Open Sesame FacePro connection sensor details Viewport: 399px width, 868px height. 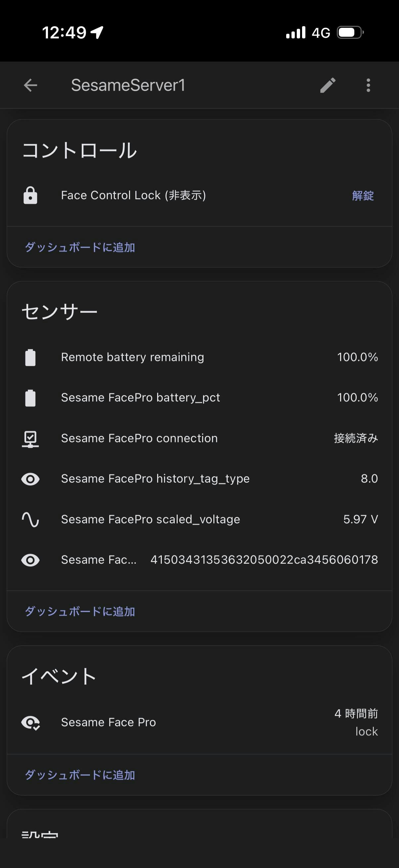click(139, 438)
